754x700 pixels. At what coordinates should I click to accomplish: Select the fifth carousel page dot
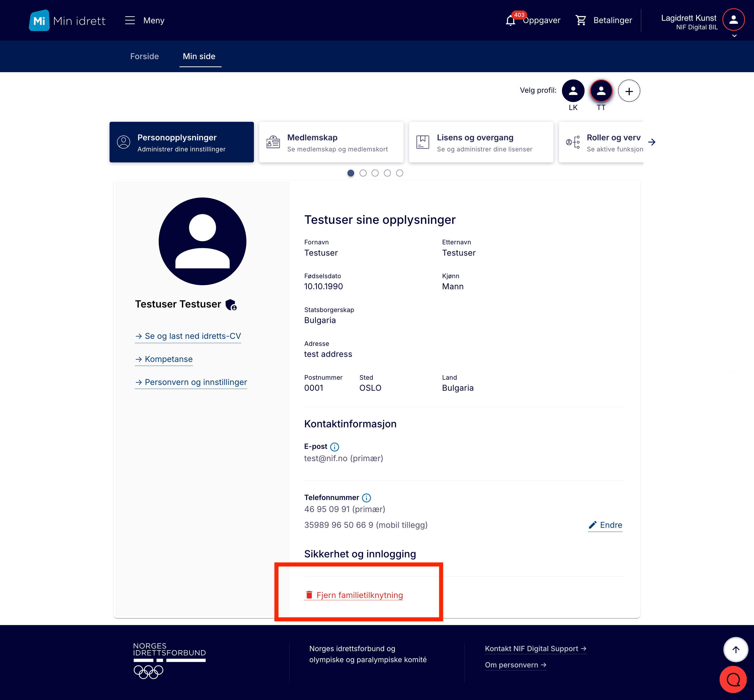(399, 173)
